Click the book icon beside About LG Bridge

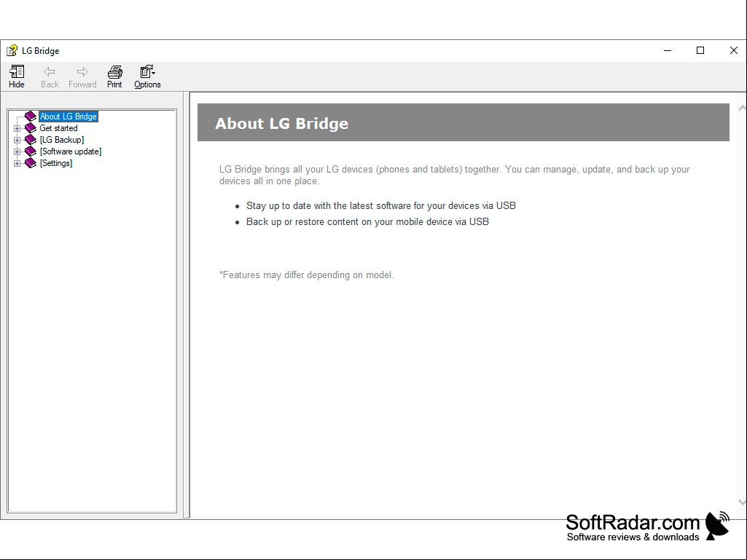(x=31, y=117)
